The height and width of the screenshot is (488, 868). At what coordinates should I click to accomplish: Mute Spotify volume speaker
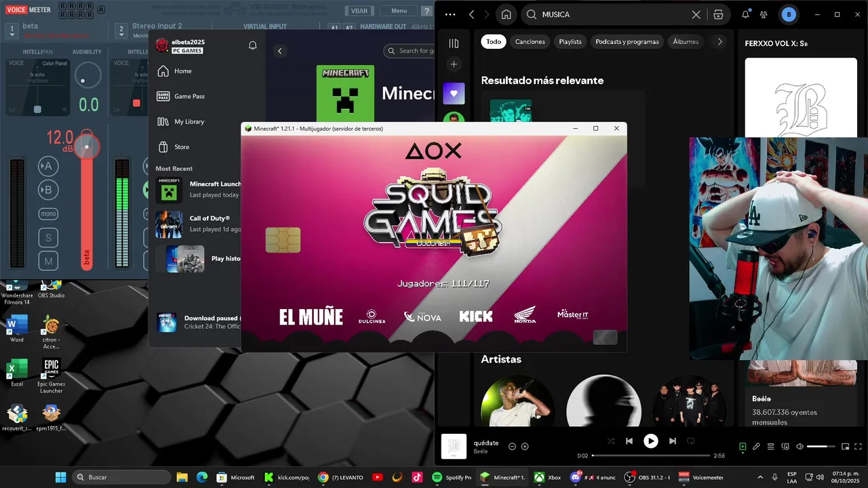coord(800,447)
